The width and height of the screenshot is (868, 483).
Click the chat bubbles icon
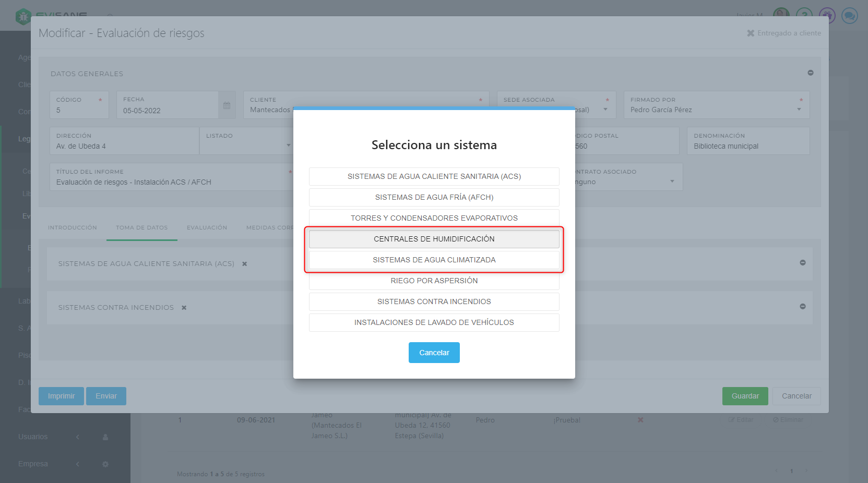tap(849, 16)
